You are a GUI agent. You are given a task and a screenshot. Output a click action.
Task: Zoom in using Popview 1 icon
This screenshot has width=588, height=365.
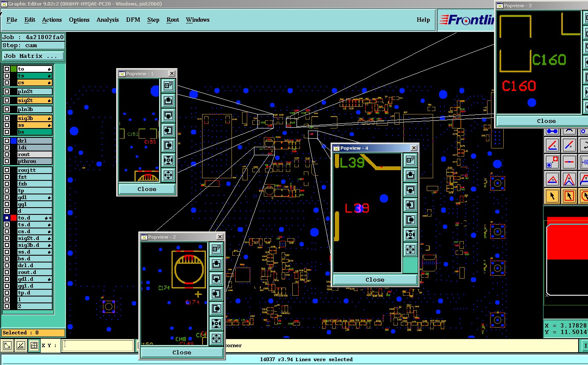coord(168,160)
